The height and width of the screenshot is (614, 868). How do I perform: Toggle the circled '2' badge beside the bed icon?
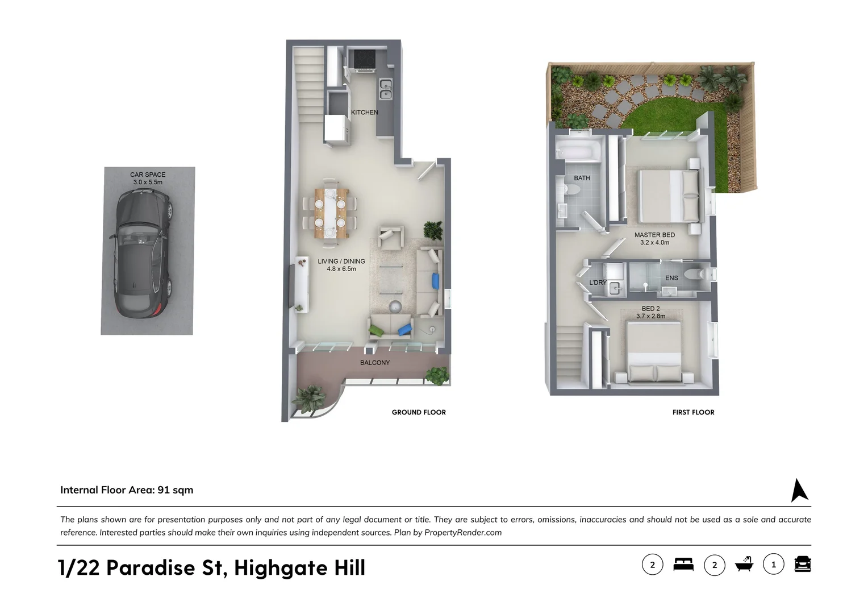tap(652, 565)
